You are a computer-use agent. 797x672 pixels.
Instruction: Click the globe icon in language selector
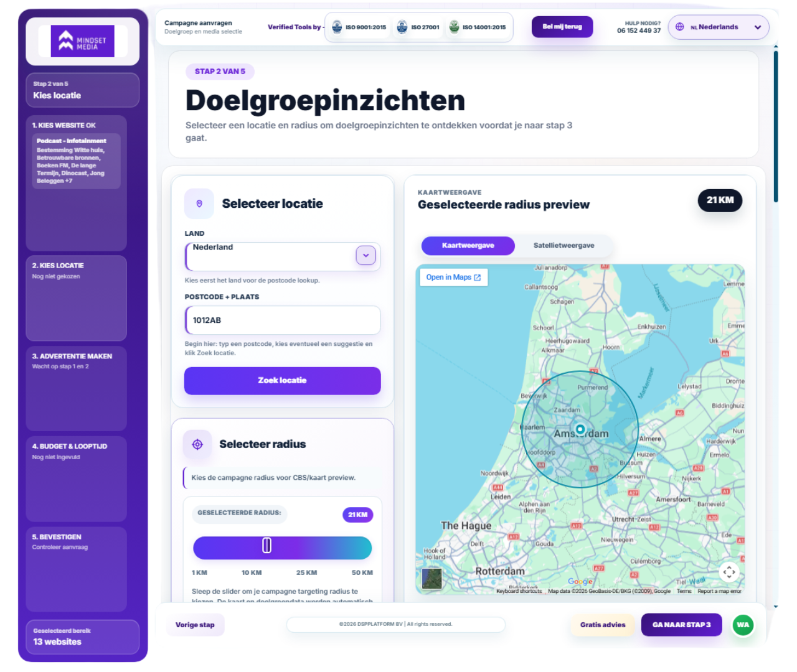(x=679, y=27)
